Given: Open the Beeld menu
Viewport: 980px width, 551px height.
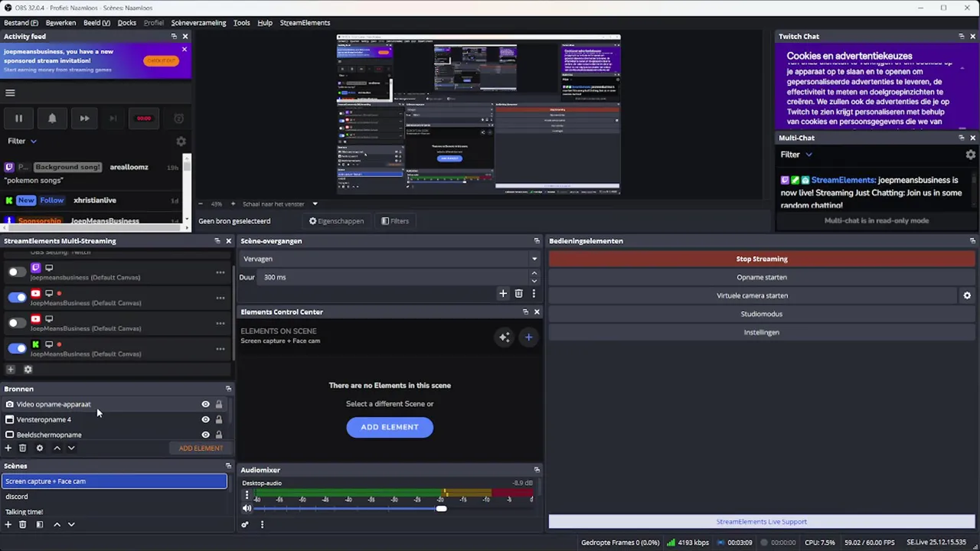Looking at the screenshot, I should 96,23.
